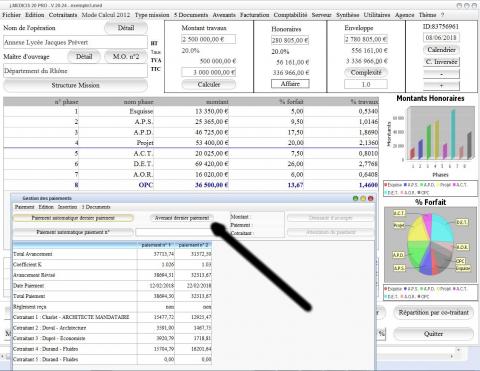Click the Affaire button under Honoraires
Viewport: 480px width, 371px height.
290,84
